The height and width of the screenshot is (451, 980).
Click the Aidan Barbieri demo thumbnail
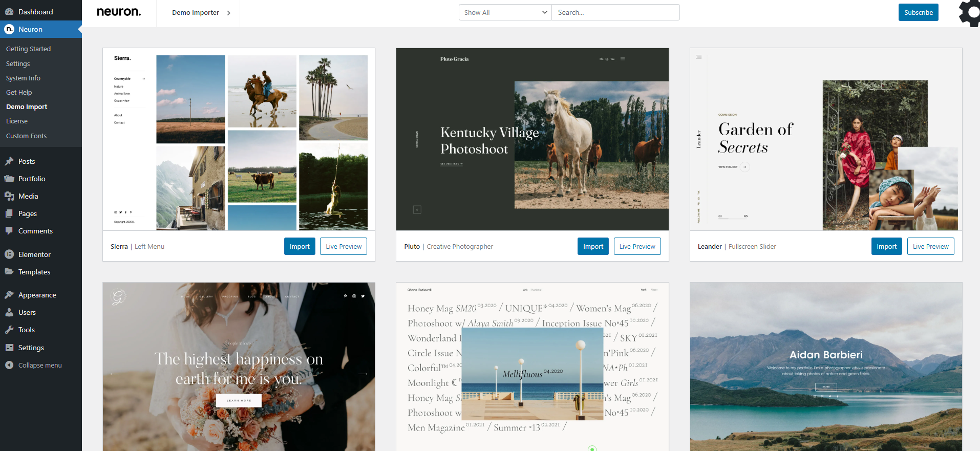826,367
